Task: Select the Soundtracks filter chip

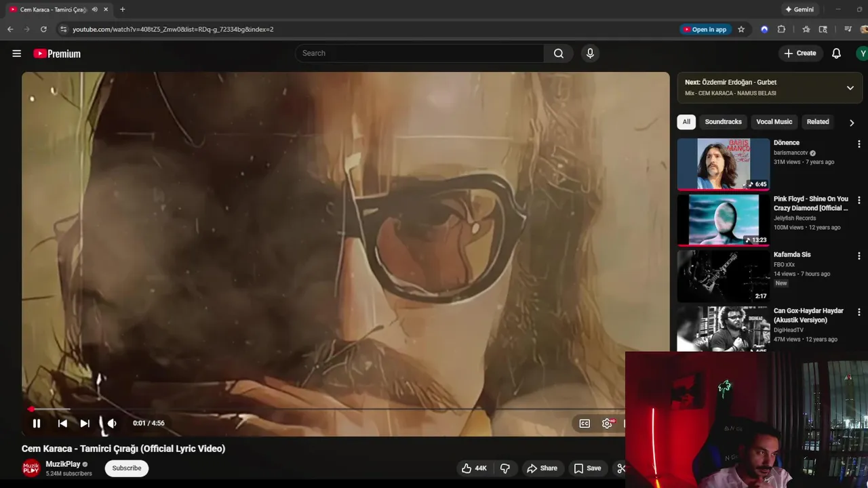Action: click(723, 122)
